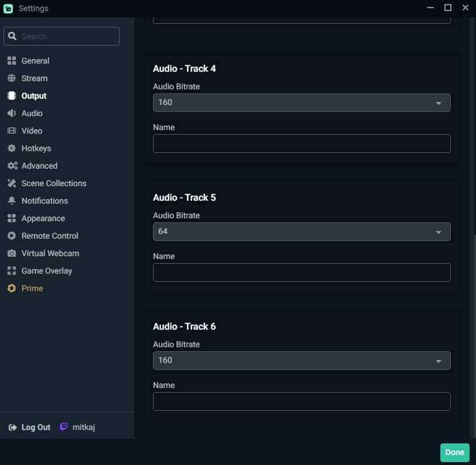Focus the Track 5 Name field

click(301, 272)
